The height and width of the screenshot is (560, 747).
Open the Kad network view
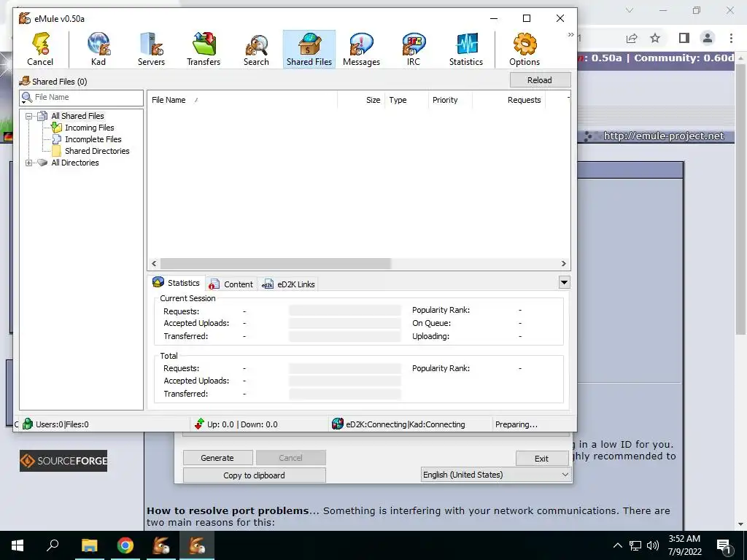[98, 49]
